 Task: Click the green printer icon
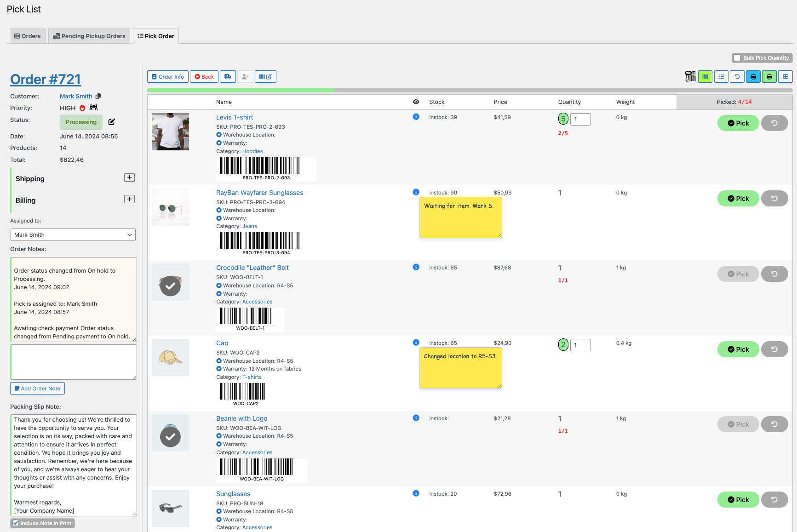tap(769, 76)
